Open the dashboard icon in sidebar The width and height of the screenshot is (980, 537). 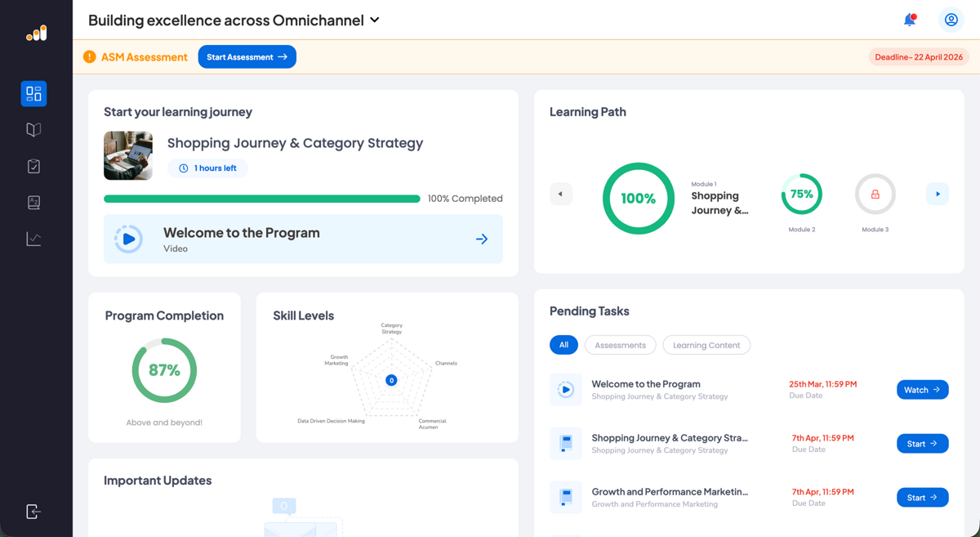33,94
